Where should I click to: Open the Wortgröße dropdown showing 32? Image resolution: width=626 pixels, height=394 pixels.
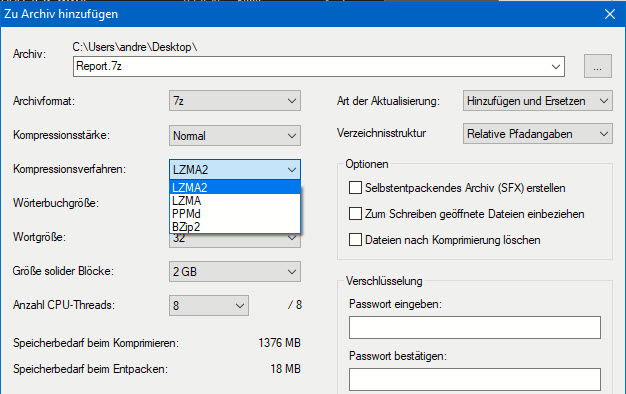coord(235,240)
